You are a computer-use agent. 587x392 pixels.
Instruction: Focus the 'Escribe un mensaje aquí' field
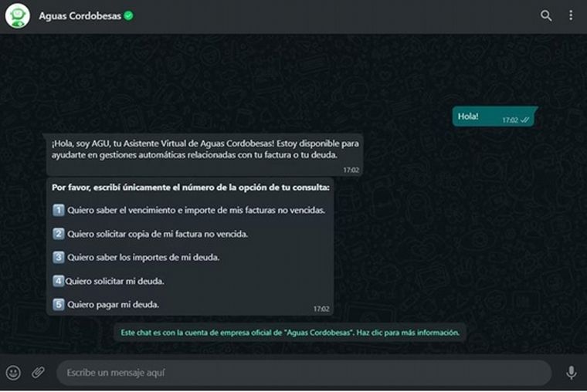coord(304,373)
